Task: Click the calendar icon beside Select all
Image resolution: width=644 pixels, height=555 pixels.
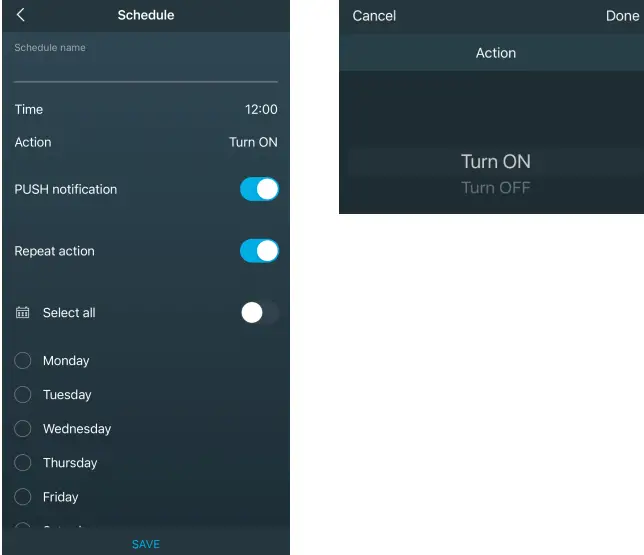Action: (x=23, y=313)
